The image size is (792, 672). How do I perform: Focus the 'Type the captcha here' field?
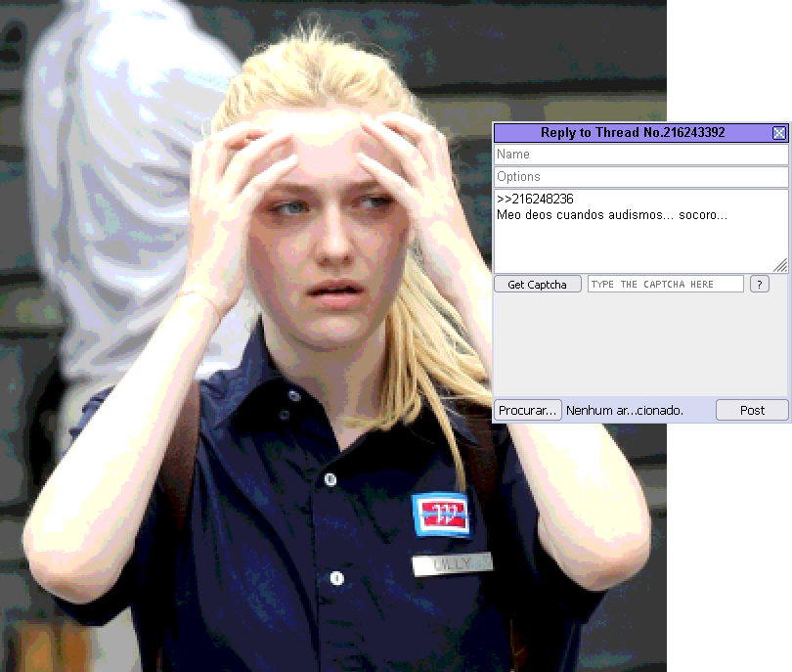pyautogui.click(x=666, y=284)
